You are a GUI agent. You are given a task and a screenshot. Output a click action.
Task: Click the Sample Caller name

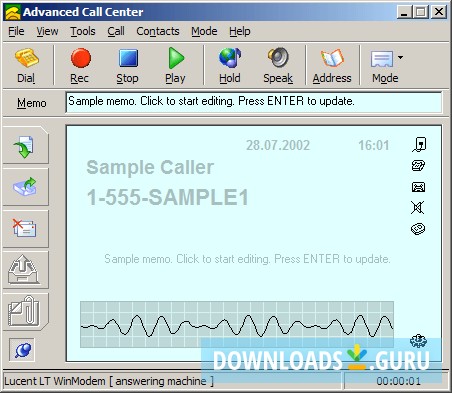(x=150, y=167)
